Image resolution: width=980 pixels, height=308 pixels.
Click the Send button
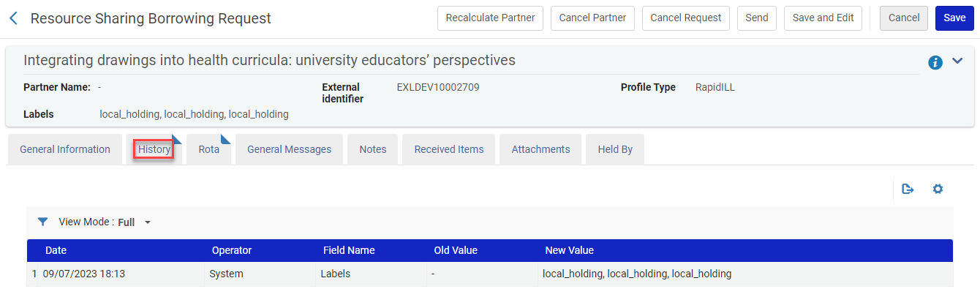756,18
